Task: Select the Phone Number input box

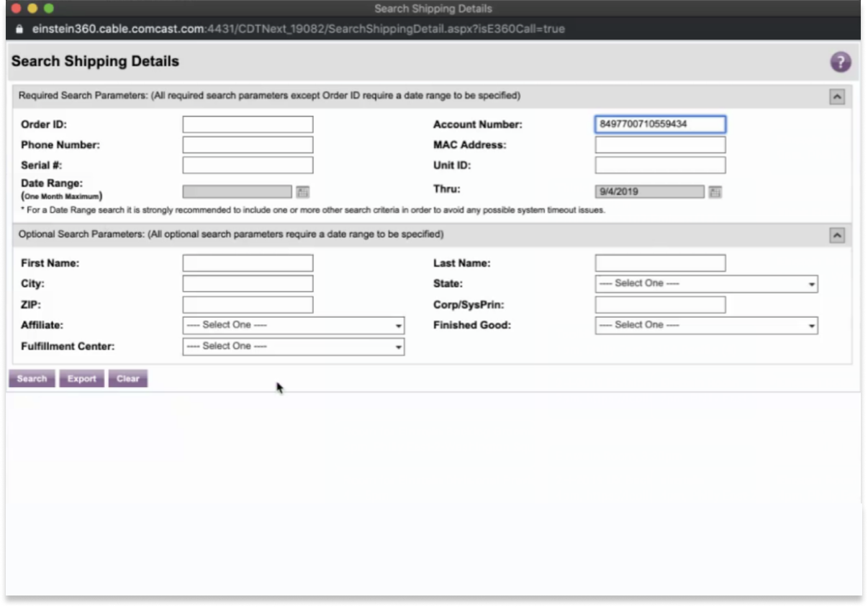Action: point(248,145)
